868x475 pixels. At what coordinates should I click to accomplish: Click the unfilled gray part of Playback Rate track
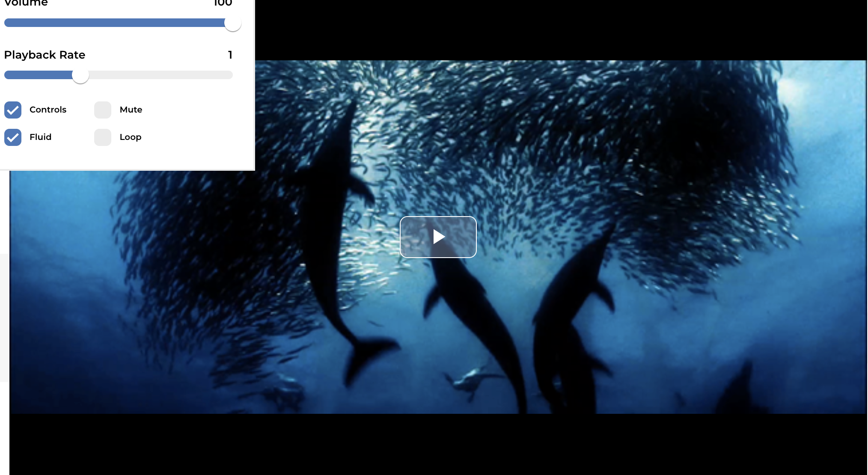point(161,75)
